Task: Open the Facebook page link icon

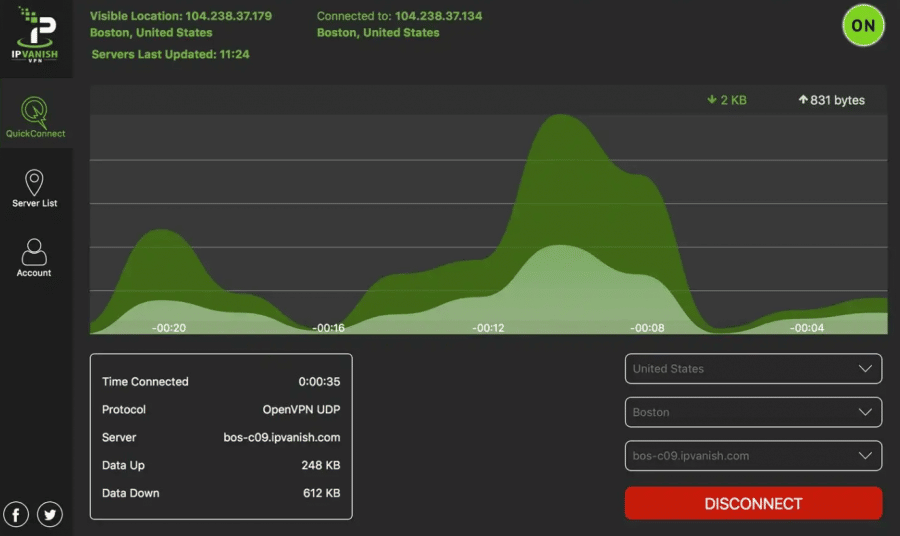Action: [x=16, y=514]
